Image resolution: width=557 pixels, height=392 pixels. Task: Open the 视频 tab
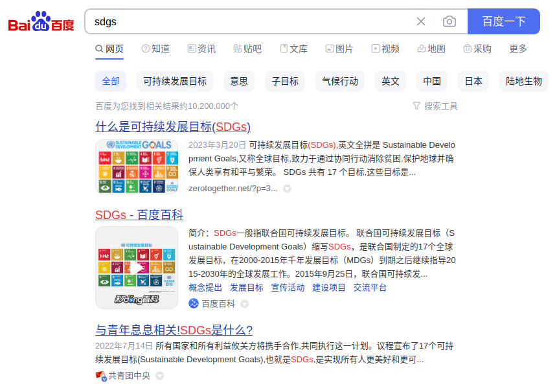pos(385,49)
